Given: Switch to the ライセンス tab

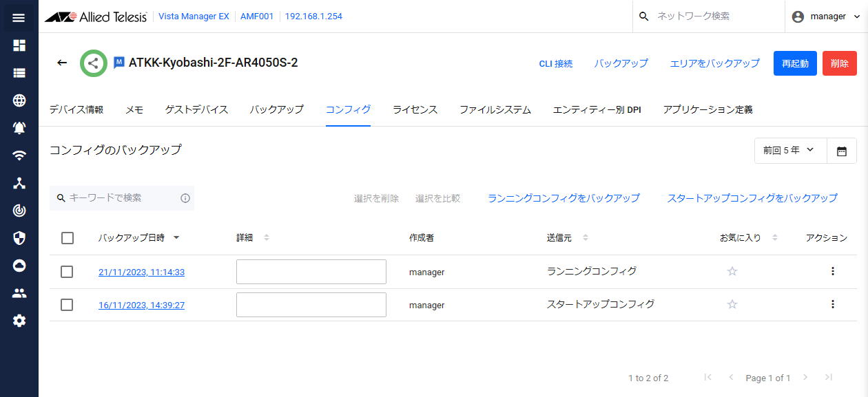Looking at the screenshot, I should (x=415, y=109).
